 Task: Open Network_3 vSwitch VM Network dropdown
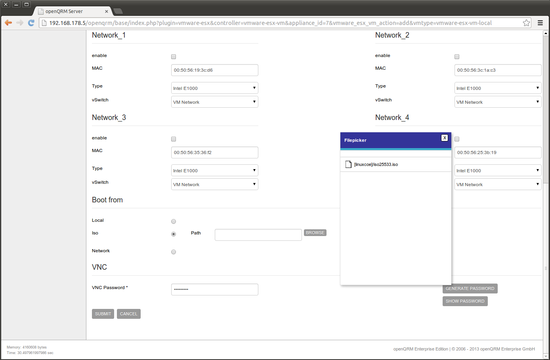[215, 184]
